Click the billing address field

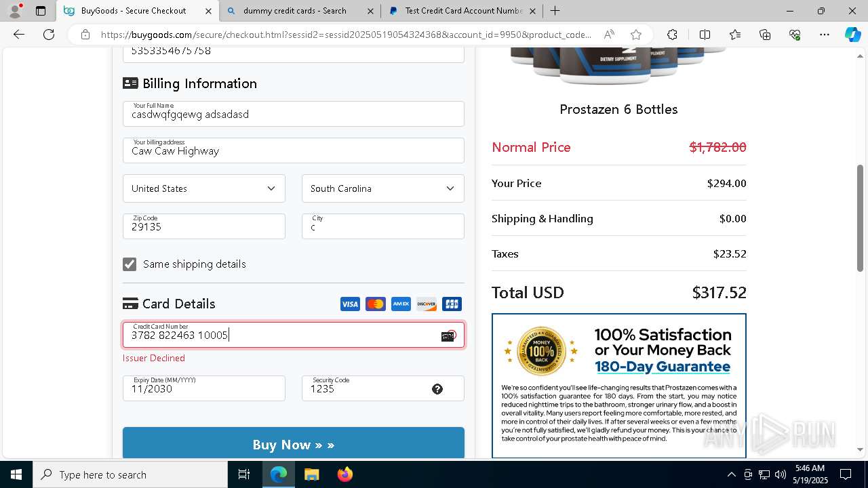pos(294,150)
